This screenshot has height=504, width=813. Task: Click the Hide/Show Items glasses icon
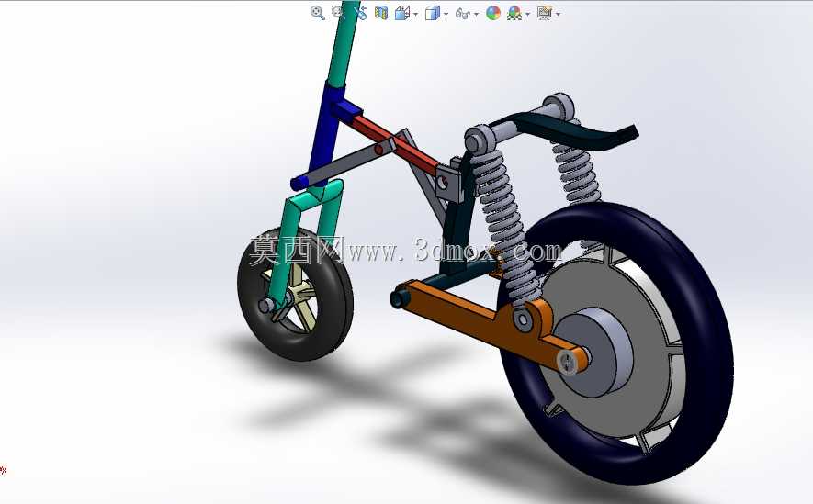point(462,14)
